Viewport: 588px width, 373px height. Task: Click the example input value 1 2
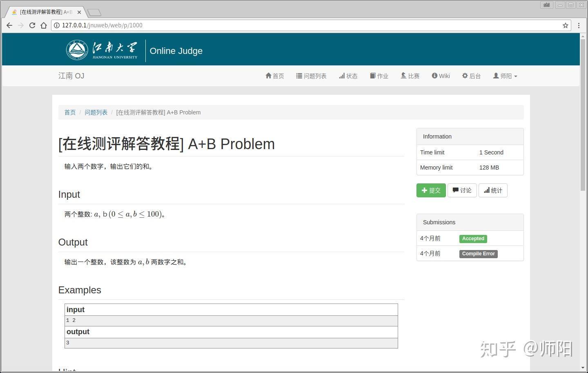coord(71,320)
